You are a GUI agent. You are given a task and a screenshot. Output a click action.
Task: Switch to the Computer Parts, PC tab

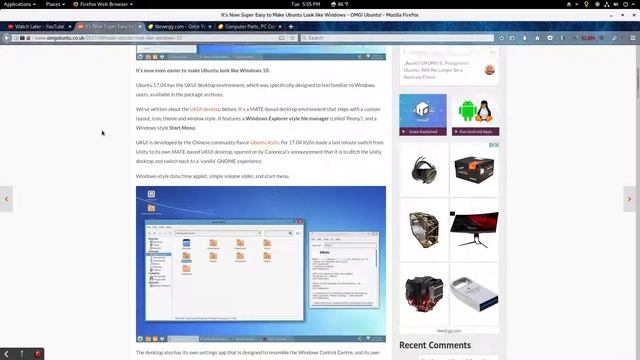click(250, 27)
